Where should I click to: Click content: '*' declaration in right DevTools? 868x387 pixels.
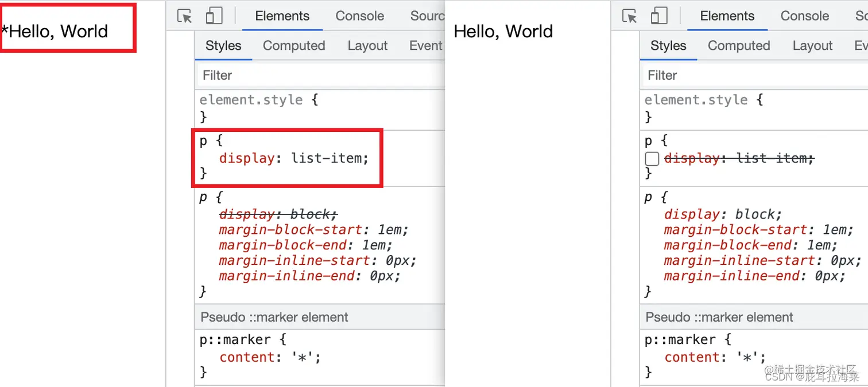point(715,357)
